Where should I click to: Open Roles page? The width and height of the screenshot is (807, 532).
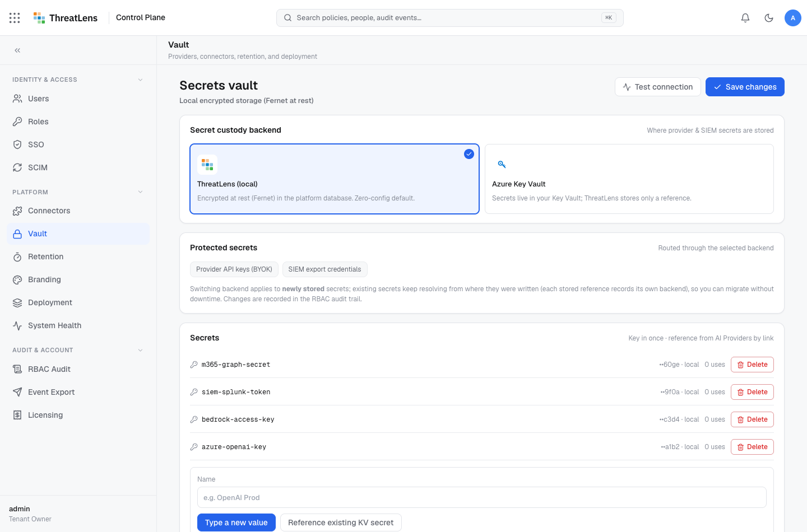click(x=78, y=122)
